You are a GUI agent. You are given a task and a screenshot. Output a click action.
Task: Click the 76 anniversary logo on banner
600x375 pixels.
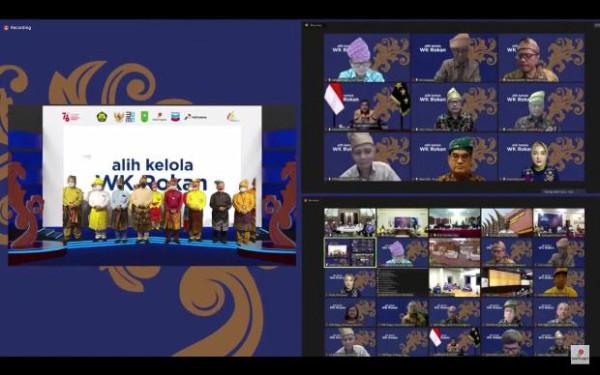70,117
